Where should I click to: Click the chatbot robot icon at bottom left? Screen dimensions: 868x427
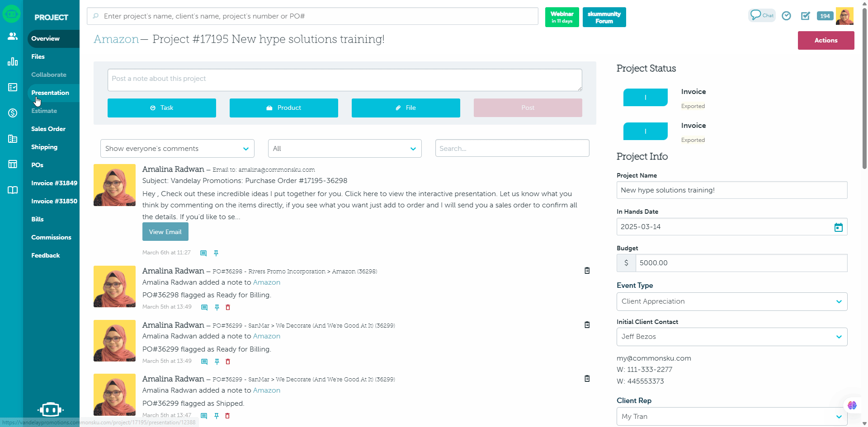click(x=50, y=409)
